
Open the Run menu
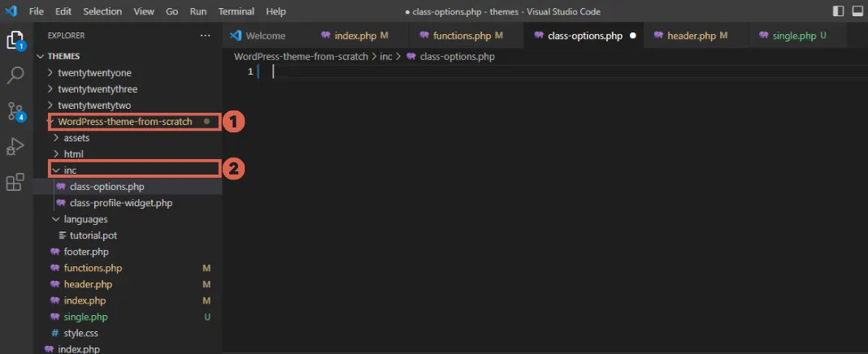[x=198, y=11]
